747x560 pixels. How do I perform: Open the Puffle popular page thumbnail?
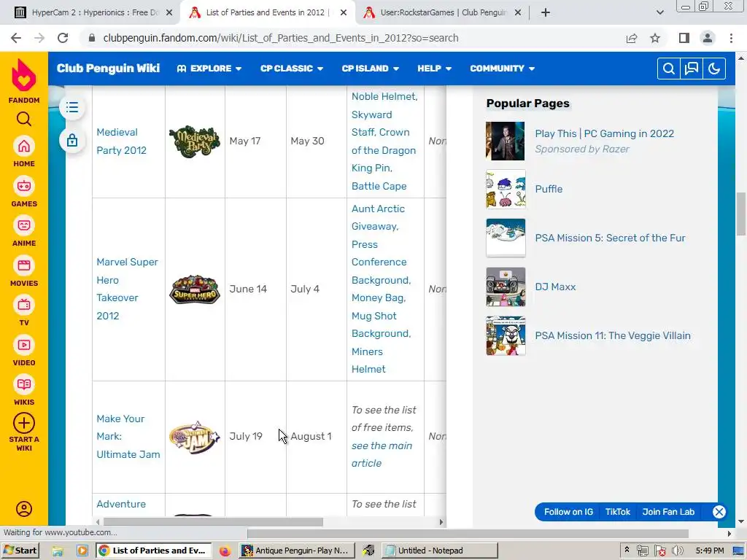[x=506, y=189]
